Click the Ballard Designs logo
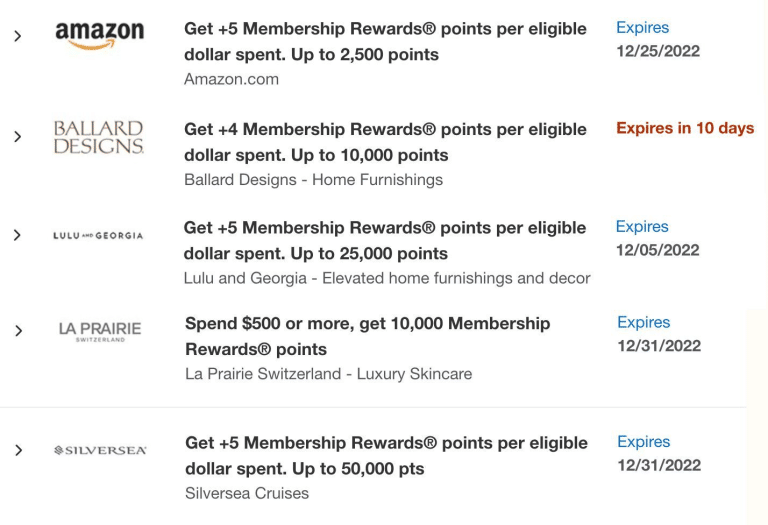768x525 pixels. (98, 138)
